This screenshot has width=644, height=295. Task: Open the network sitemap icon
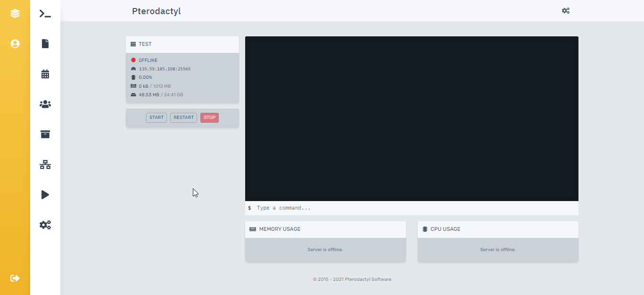click(x=45, y=165)
